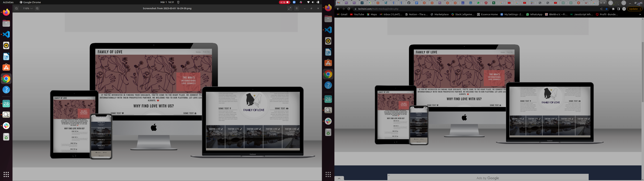The image size is (644, 181).
Task: Open the image viewer hamburger menu
Action: click(x=297, y=9)
